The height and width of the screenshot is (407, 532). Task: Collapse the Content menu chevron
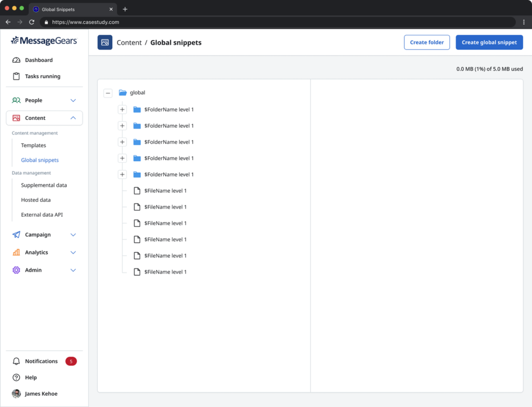click(73, 118)
